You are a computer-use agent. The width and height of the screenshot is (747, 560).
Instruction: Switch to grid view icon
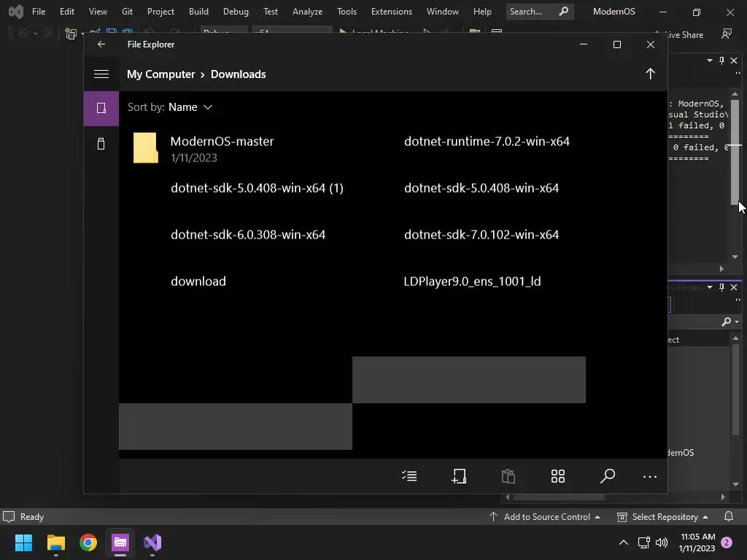[558, 475]
